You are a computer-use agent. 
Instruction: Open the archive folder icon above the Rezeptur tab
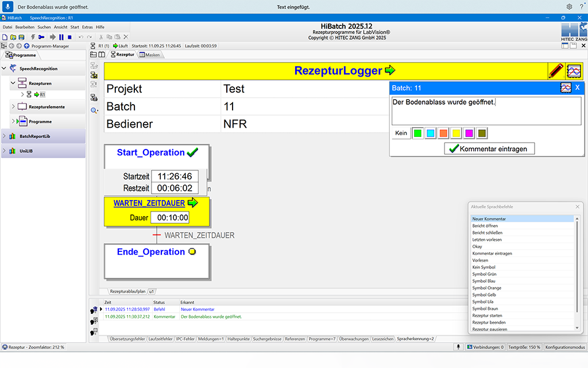pyautogui.click(x=92, y=53)
